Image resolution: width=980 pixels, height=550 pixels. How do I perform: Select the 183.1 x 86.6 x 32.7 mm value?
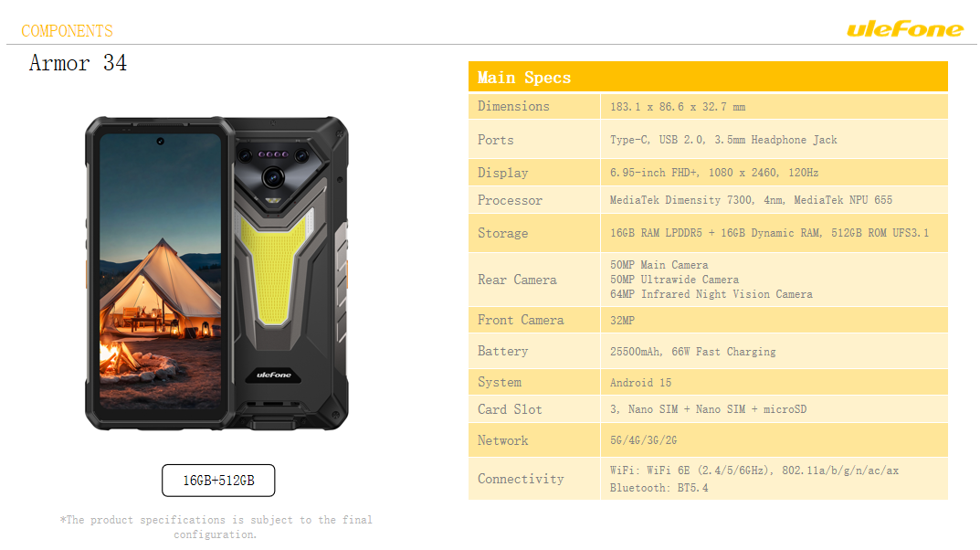tap(678, 107)
